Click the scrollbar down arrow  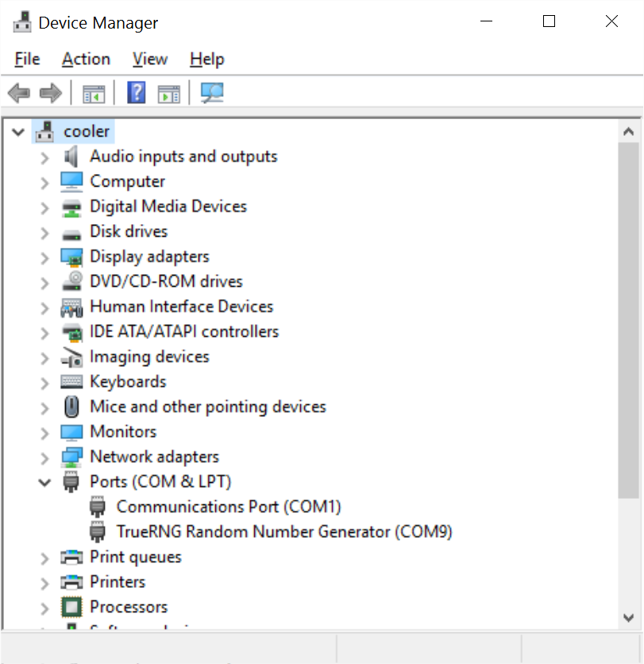(x=630, y=618)
